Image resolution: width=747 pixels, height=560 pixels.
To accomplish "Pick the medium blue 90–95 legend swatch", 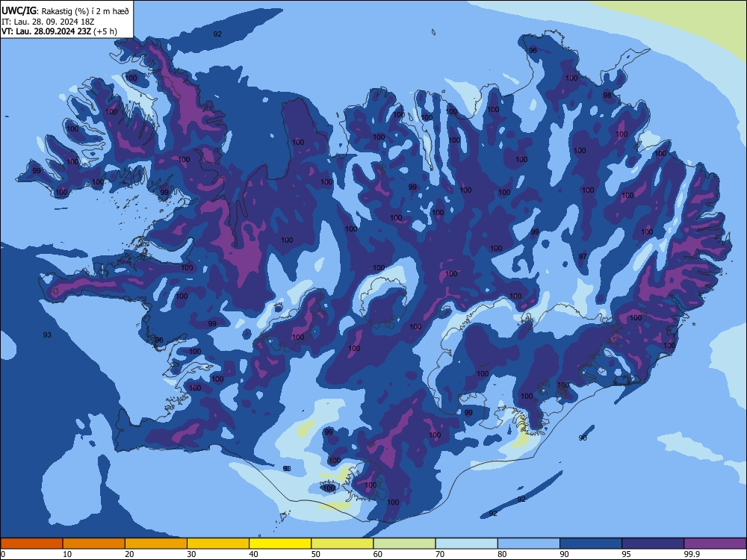I will point(591,544).
